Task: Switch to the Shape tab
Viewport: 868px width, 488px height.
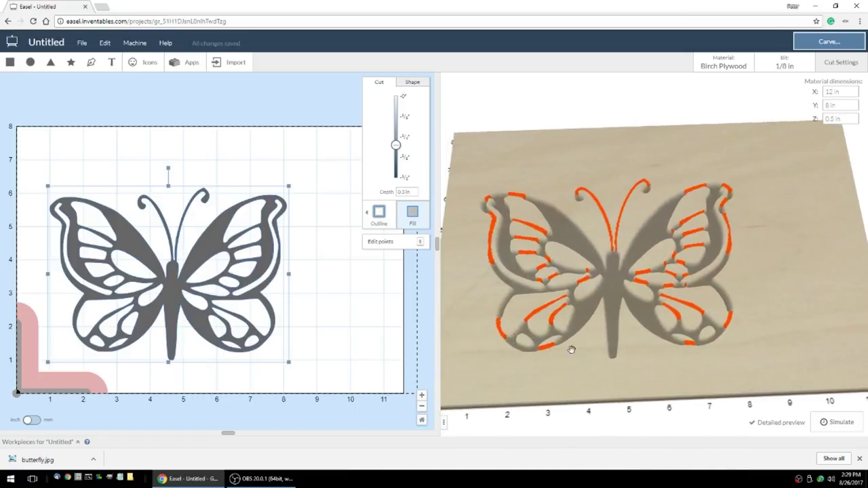Action: 412,82
